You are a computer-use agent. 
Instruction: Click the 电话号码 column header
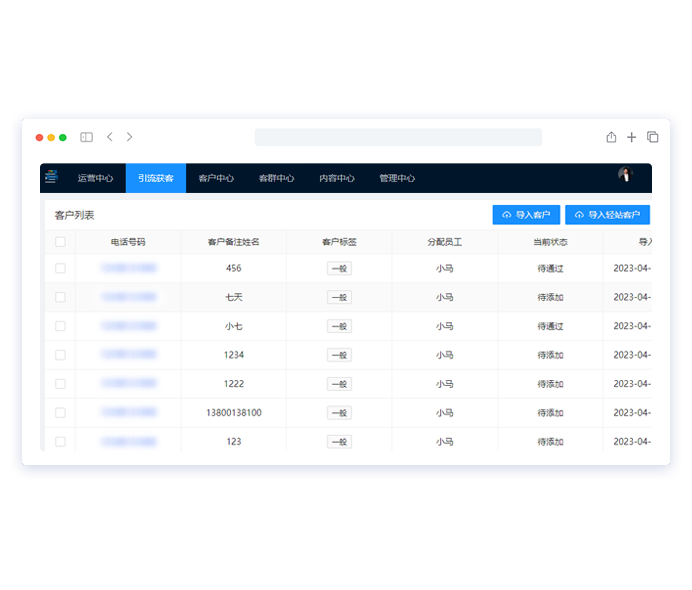[128, 242]
